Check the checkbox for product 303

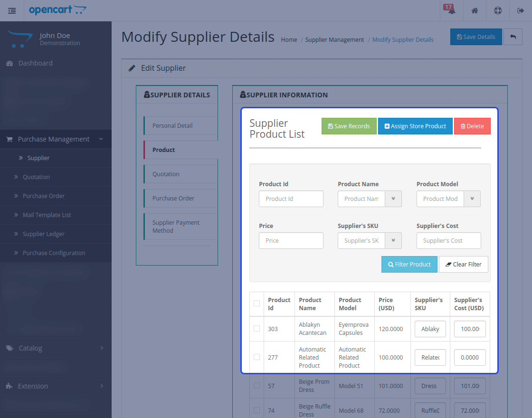click(257, 329)
